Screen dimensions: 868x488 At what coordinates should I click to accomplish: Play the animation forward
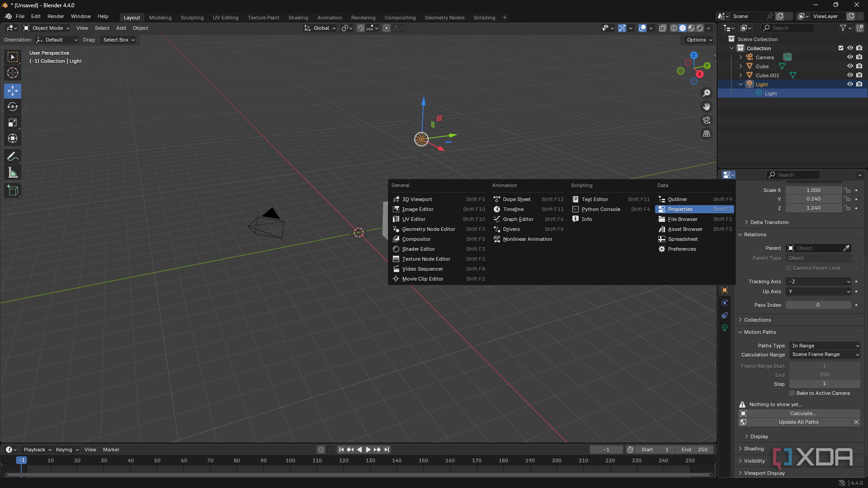368,450
